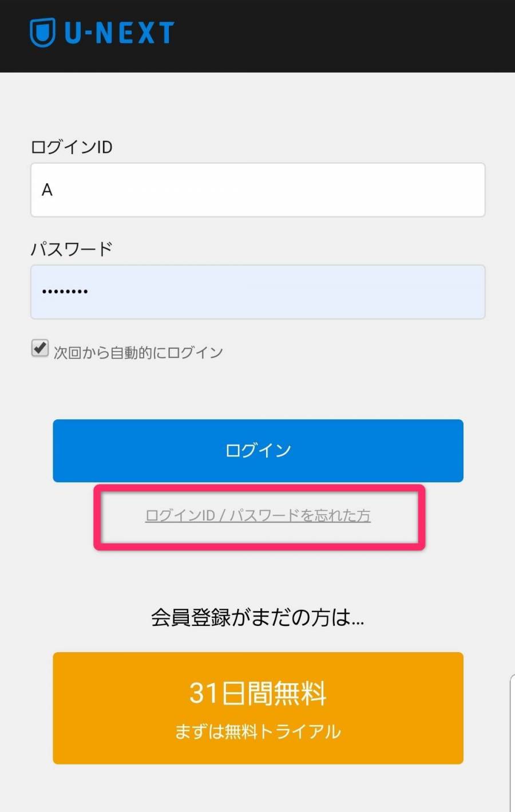Focus the パスワード input field

(x=257, y=291)
